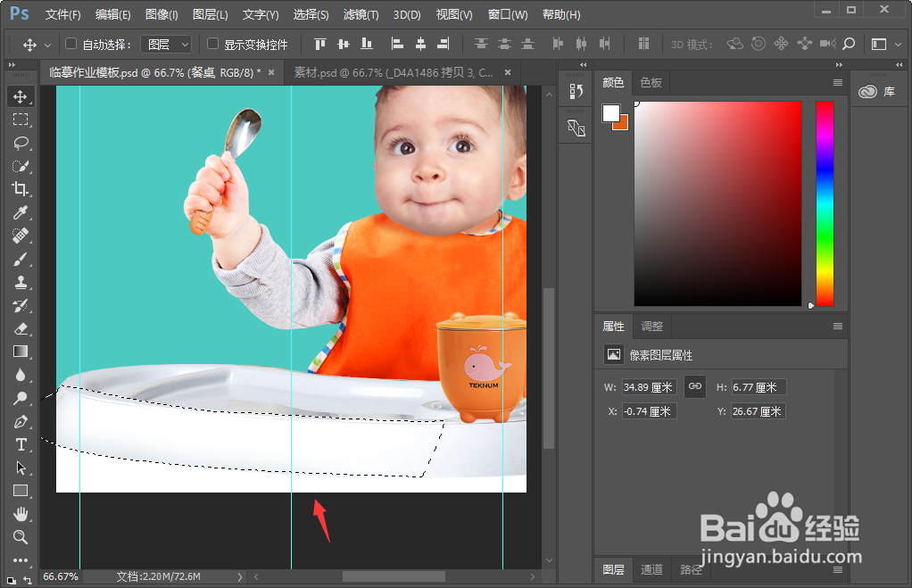Reset default foreground background colors icon
Screen dimensions: 912x588
click(x=11, y=580)
